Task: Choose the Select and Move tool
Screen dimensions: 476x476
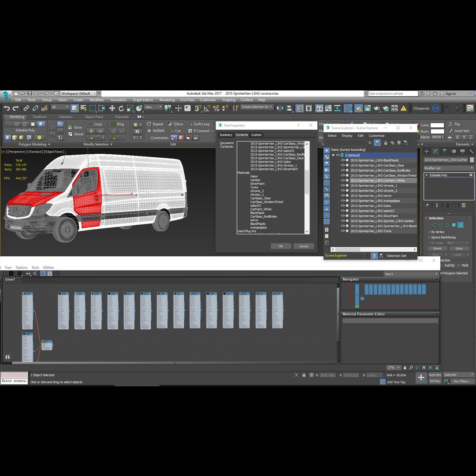Action: pyautogui.click(x=112, y=108)
